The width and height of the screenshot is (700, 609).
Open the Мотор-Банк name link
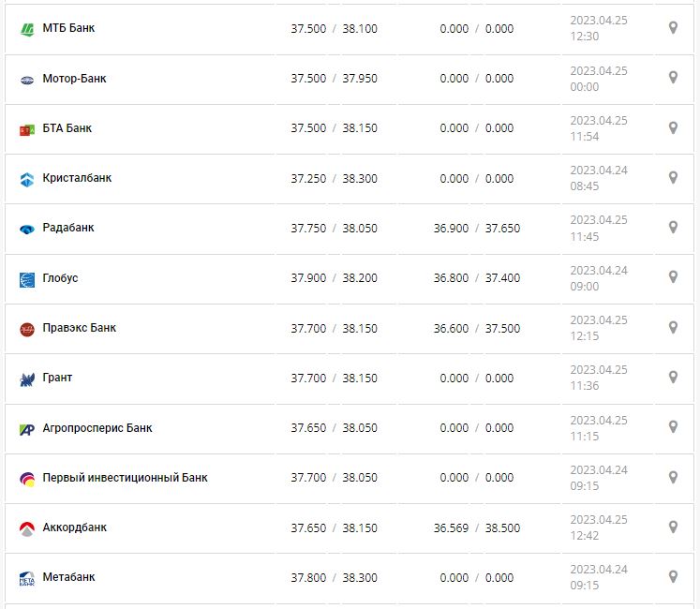pos(74,79)
